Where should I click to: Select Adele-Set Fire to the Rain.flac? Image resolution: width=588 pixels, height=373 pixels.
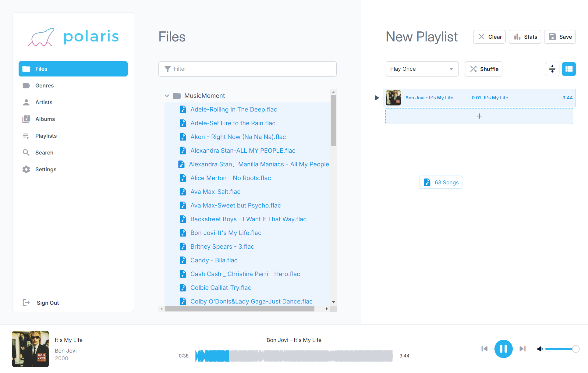[233, 123]
